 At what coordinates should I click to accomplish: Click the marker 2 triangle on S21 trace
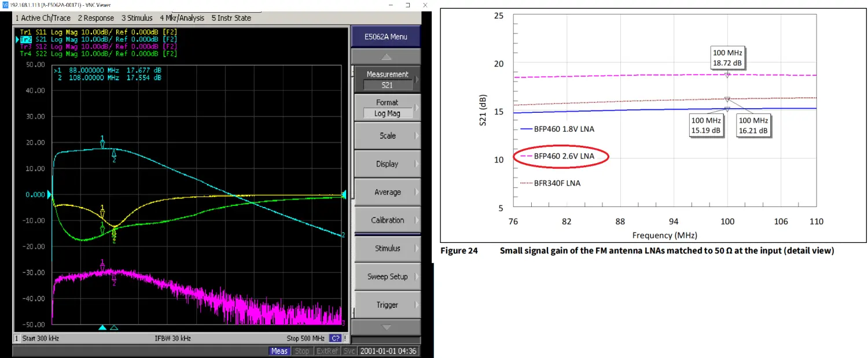coord(114,153)
